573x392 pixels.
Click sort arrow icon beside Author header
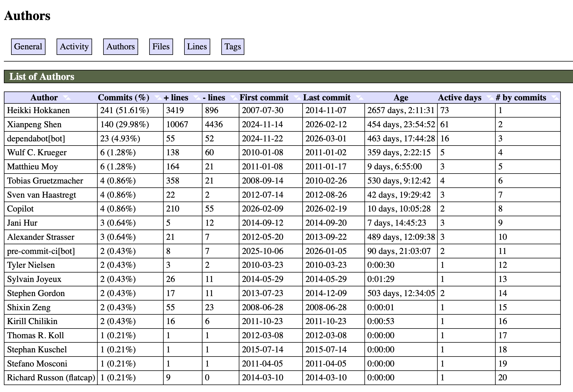tap(67, 98)
